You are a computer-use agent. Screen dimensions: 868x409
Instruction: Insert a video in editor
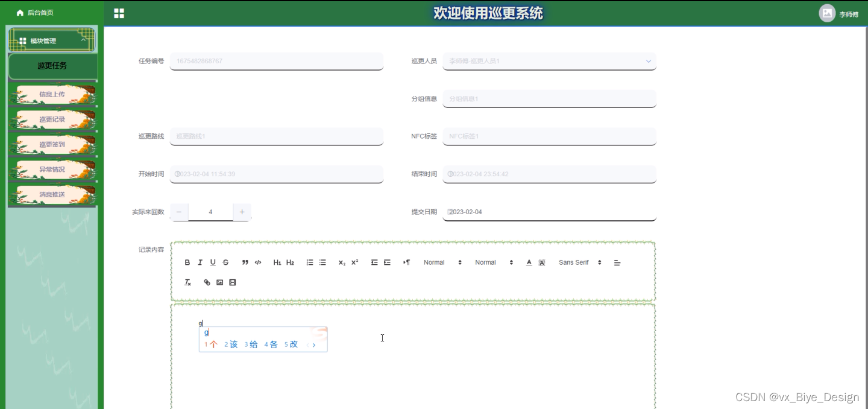pos(233,282)
